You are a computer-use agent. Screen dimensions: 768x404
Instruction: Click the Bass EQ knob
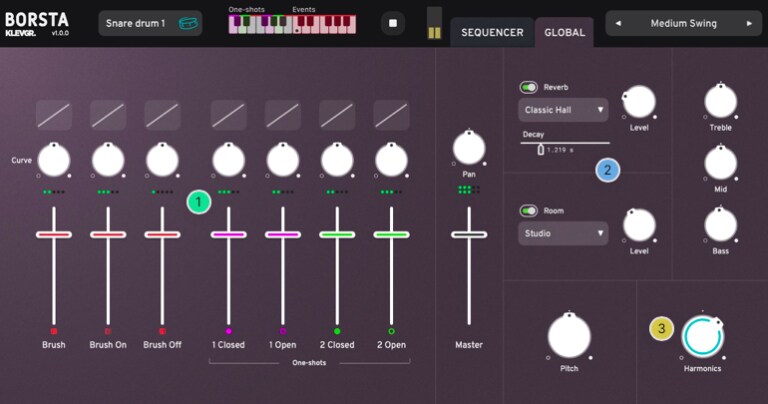click(x=720, y=225)
